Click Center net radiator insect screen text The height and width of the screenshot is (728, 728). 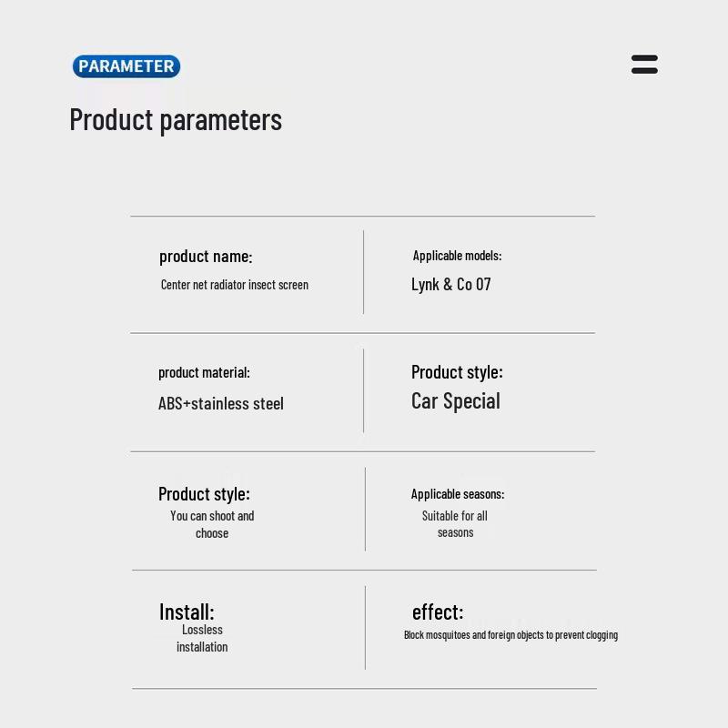[235, 285]
